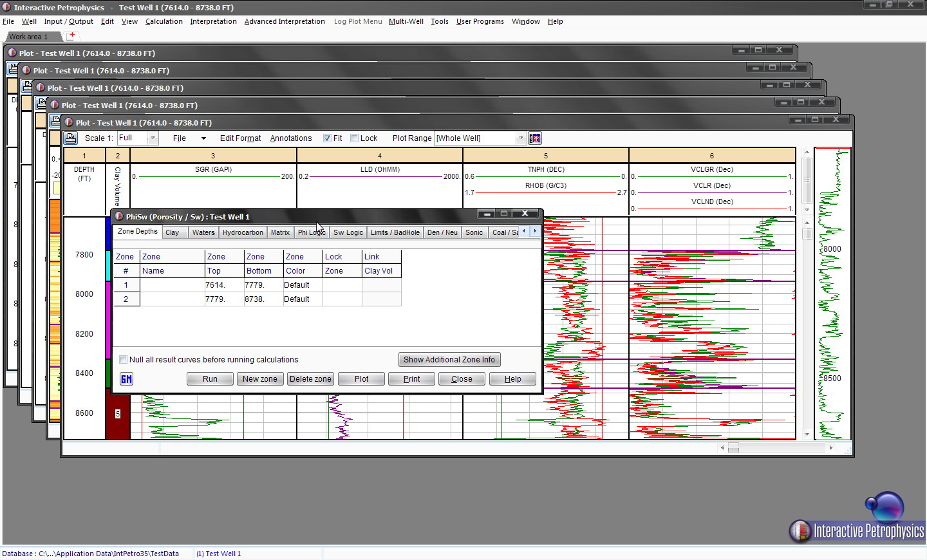The height and width of the screenshot is (560, 927).
Task: Click zone 2 Name cell
Action: [172, 299]
